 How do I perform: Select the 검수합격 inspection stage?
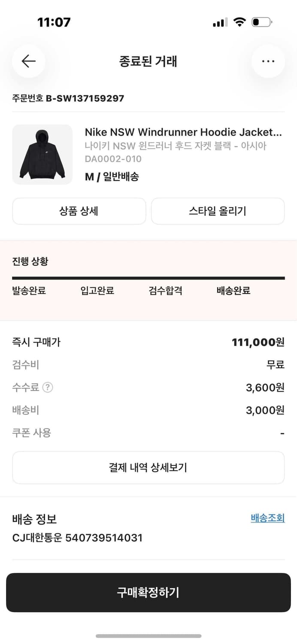[x=166, y=291]
